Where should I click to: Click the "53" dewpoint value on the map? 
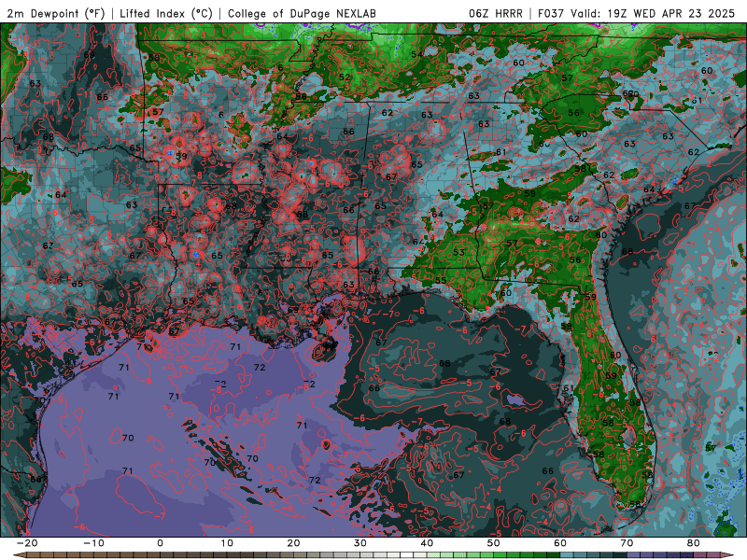coord(458,252)
